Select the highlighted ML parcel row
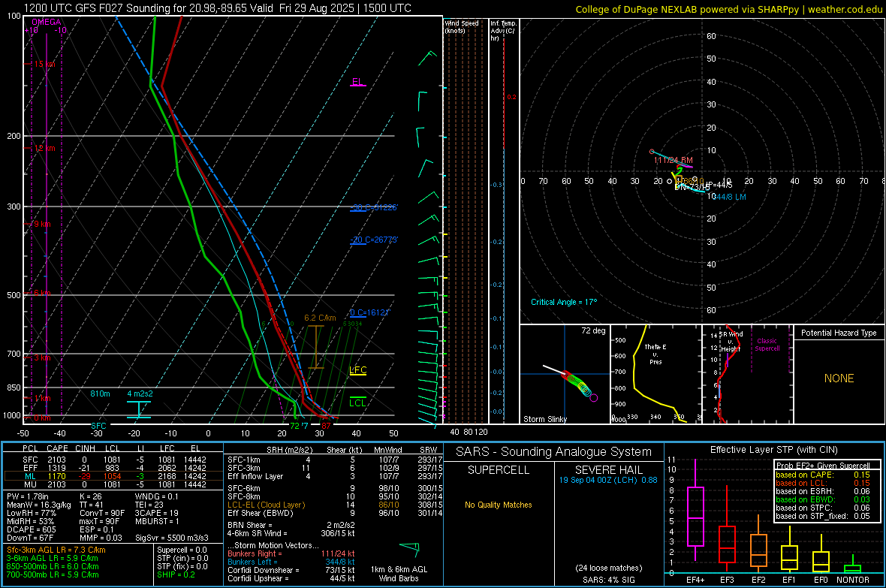The width and height of the screenshot is (886, 588). 113,476
